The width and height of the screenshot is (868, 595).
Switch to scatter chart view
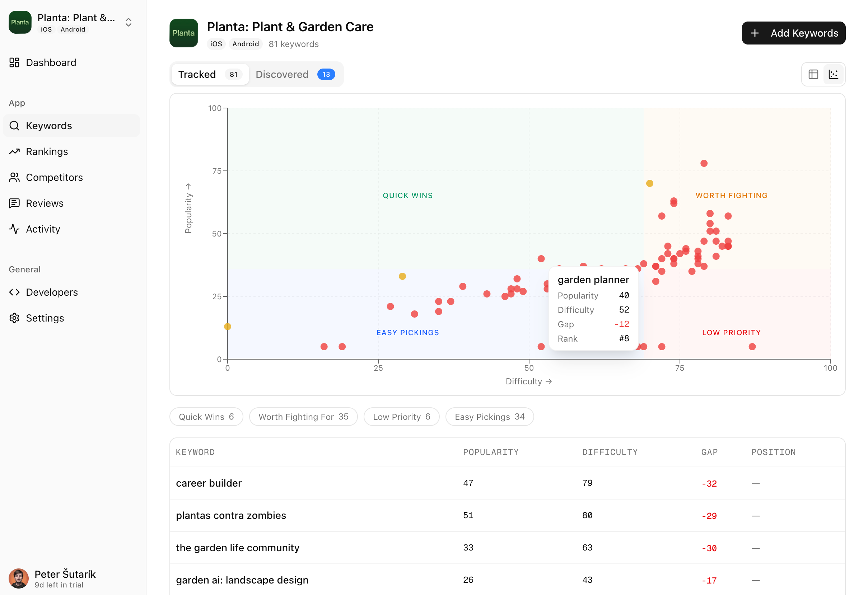pyautogui.click(x=833, y=74)
